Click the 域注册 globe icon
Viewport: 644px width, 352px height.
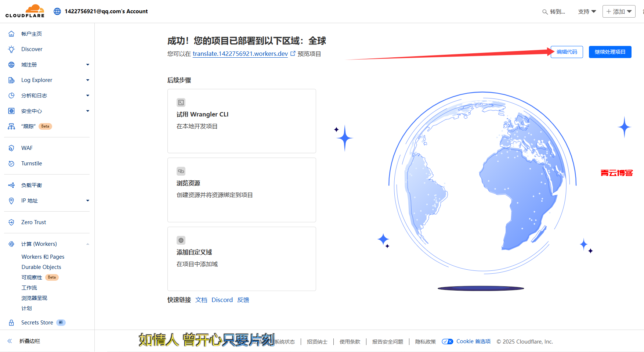11,65
